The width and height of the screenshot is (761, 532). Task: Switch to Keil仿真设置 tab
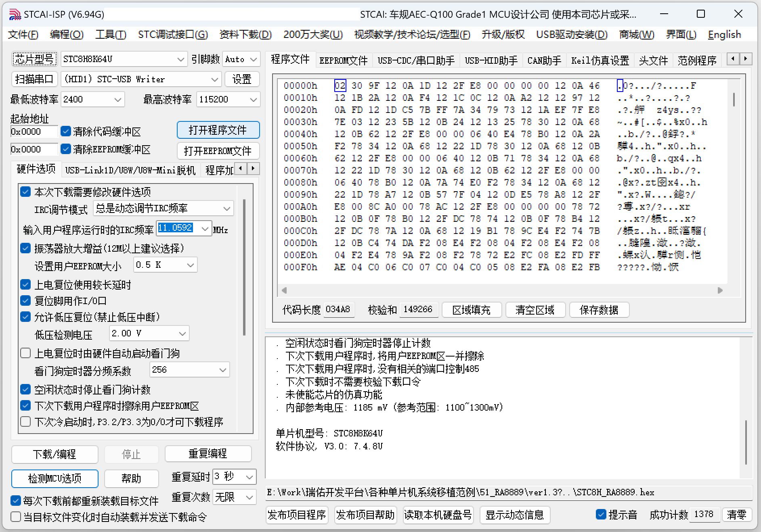[x=600, y=61]
